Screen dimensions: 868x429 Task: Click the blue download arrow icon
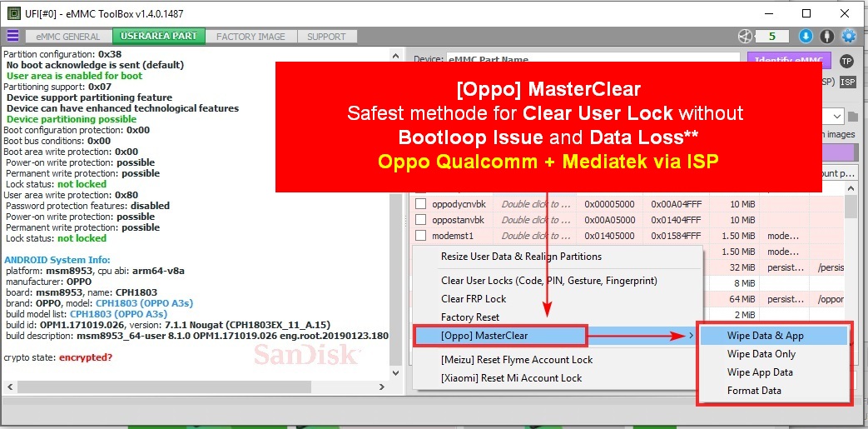pos(806,37)
